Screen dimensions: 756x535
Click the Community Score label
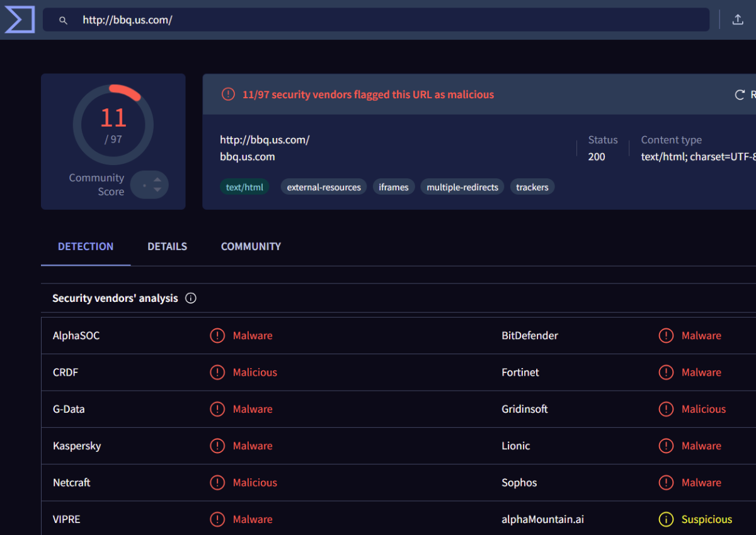tap(96, 185)
